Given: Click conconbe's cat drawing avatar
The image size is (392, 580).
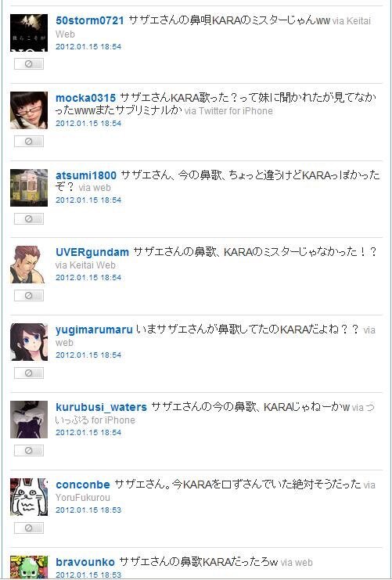Looking at the screenshot, I should click(x=29, y=497).
